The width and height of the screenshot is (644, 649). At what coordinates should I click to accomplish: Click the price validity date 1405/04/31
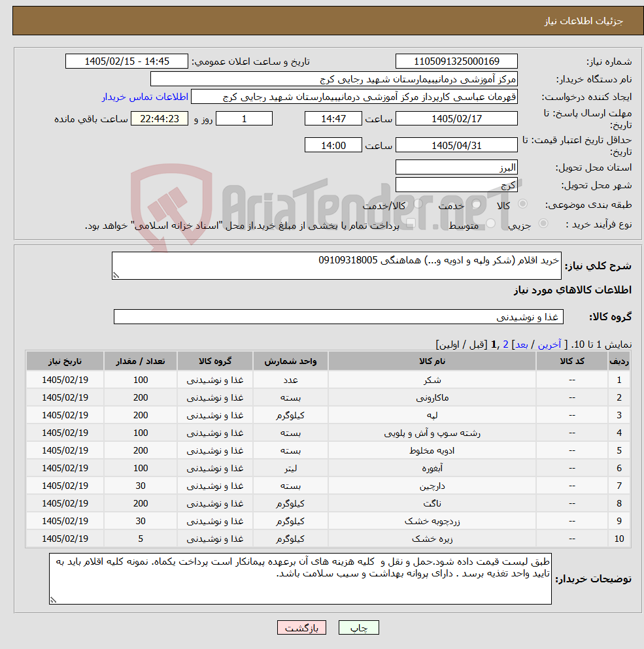coord(456,145)
